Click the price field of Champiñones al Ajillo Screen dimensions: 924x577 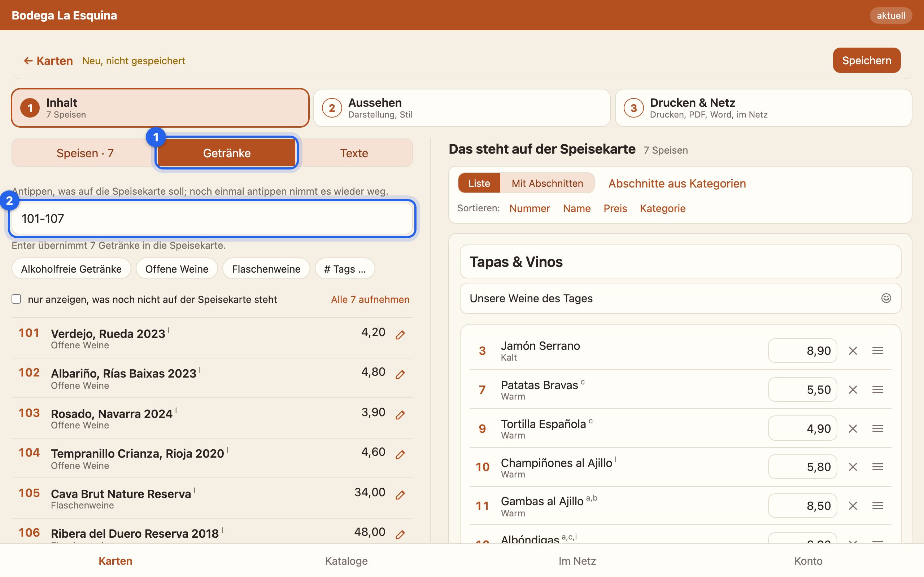[802, 467]
